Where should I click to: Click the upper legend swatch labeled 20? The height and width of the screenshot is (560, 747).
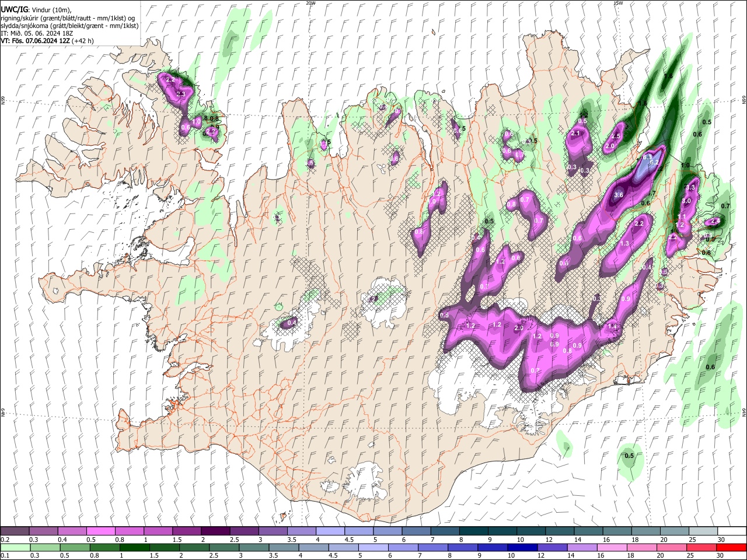tap(675, 531)
